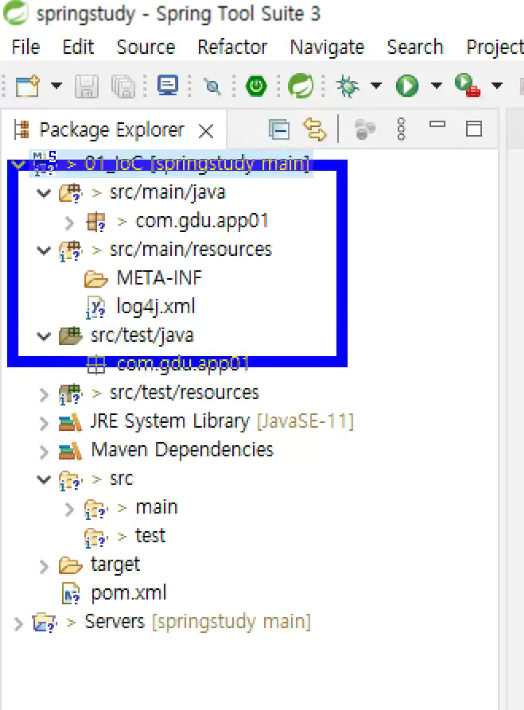Click the green Run button icon
524x710 pixels.
(407, 86)
